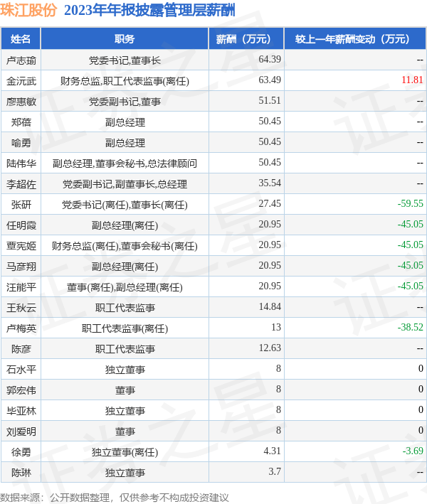Click position 副总经理,董事会秘书,总法律顾问
Screen dimensions: 427x504
click(125, 163)
